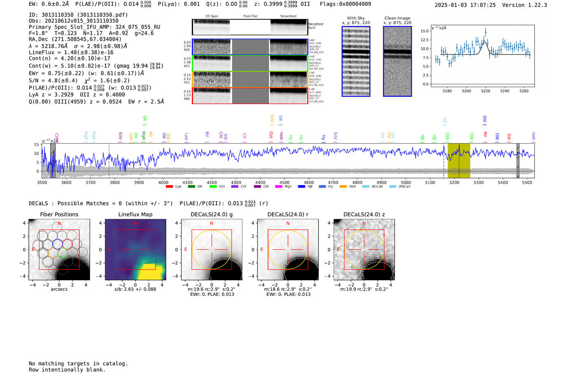Click the 'Smoothed' column header
This screenshot has width=576, height=392.
click(x=288, y=16)
